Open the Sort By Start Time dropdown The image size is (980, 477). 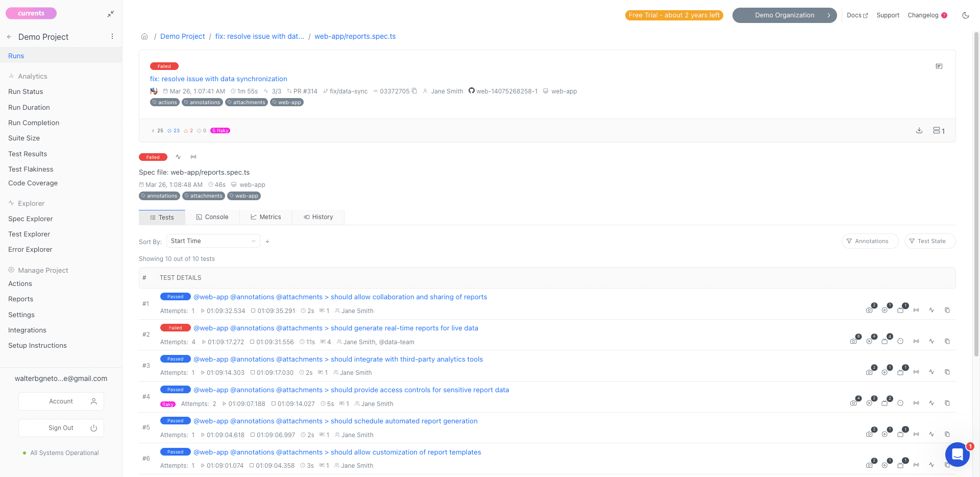click(x=213, y=241)
